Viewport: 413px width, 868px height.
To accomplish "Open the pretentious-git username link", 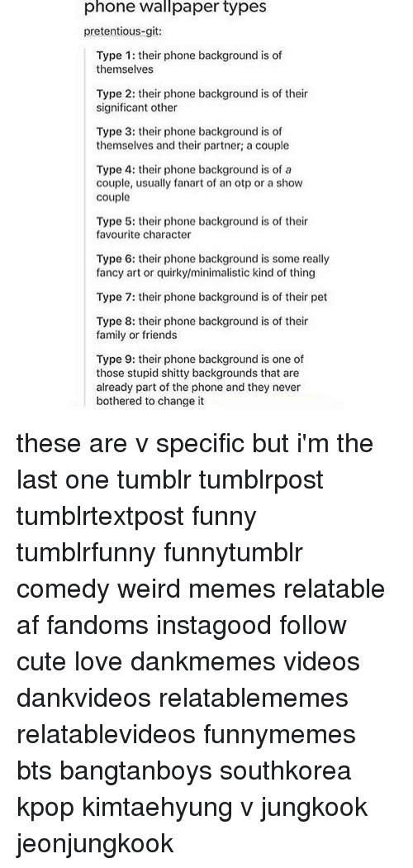I will coord(122,31).
